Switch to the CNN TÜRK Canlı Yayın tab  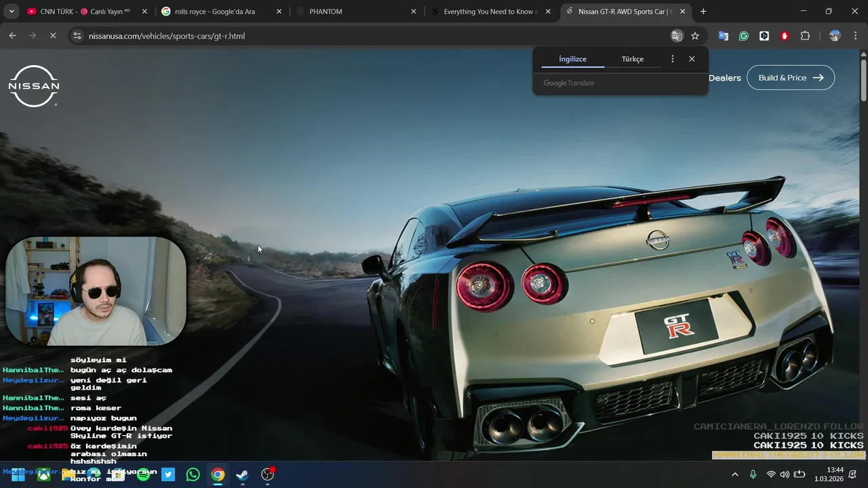85,12
